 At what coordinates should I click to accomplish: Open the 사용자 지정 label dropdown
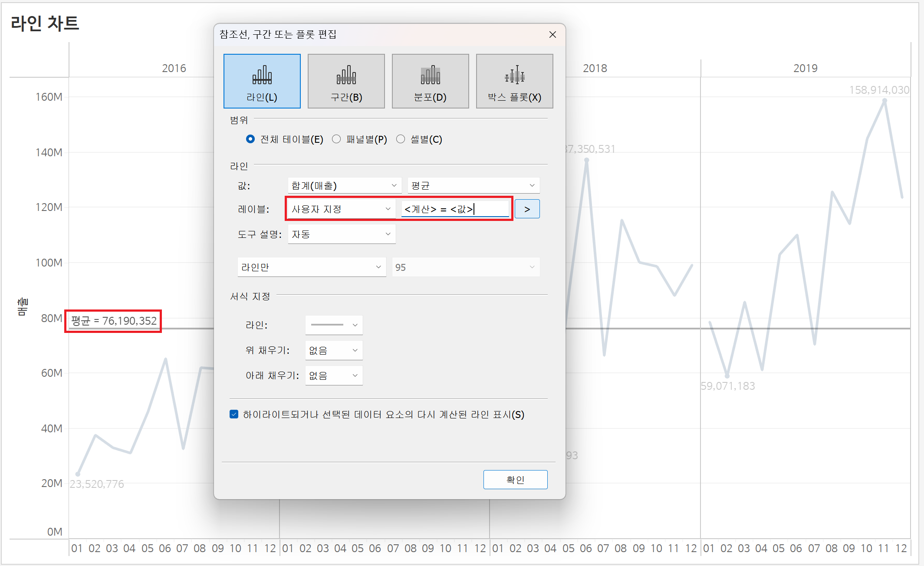(341, 209)
